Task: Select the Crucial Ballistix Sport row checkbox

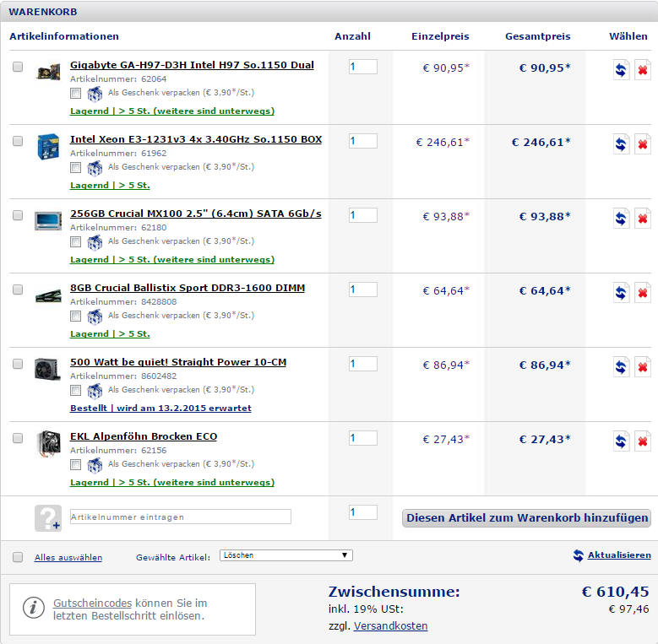Action: (18, 290)
